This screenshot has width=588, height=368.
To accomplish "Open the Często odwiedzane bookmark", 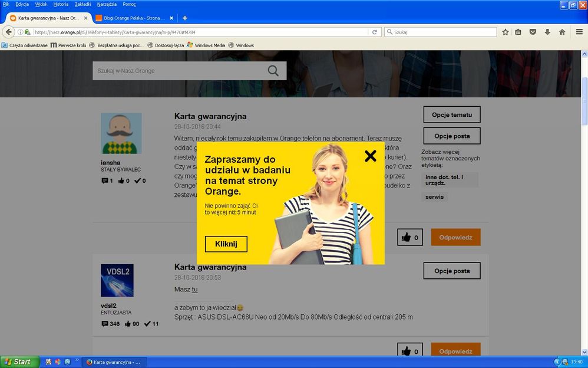I will tap(25, 45).
